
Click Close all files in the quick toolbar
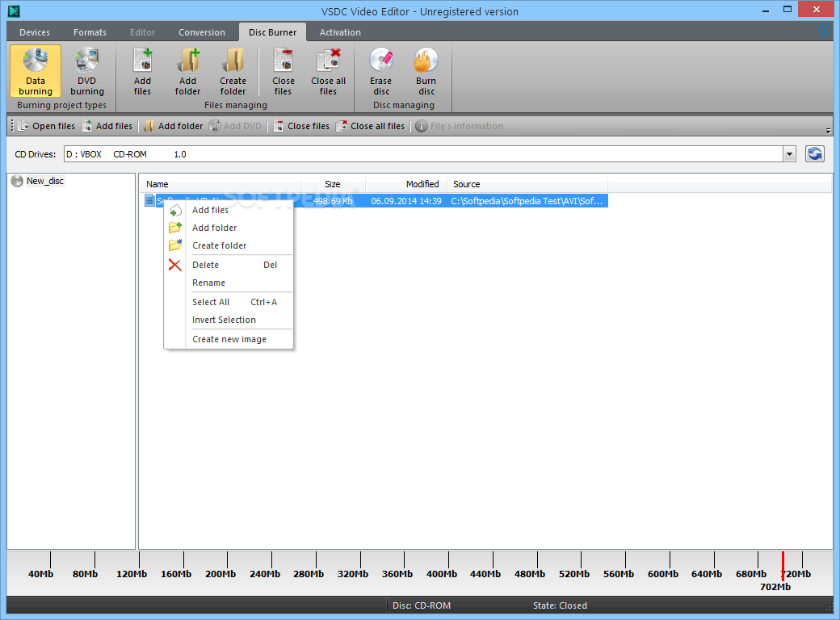(370, 126)
